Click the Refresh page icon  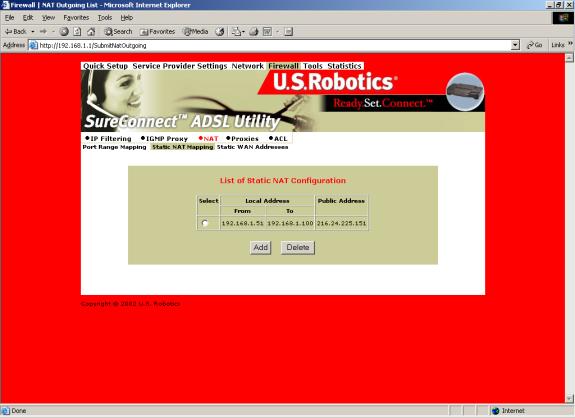77,32
